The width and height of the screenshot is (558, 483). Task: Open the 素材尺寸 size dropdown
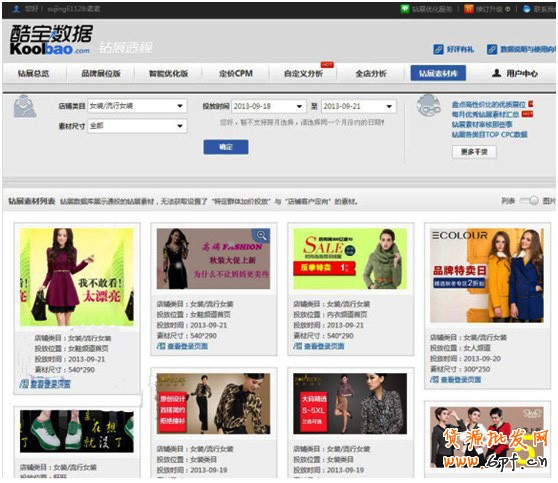(x=137, y=126)
